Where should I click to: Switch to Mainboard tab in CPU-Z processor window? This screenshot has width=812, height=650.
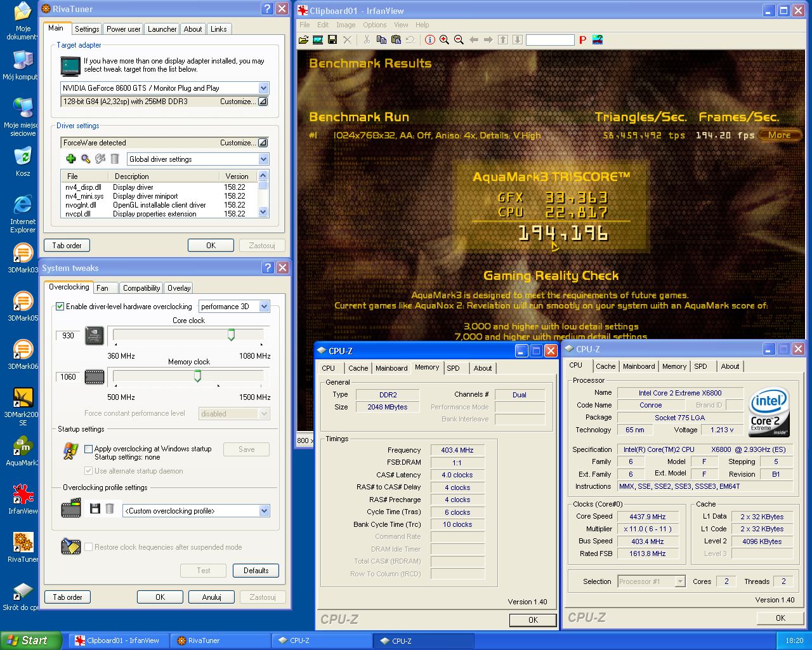tap(639, 366)
